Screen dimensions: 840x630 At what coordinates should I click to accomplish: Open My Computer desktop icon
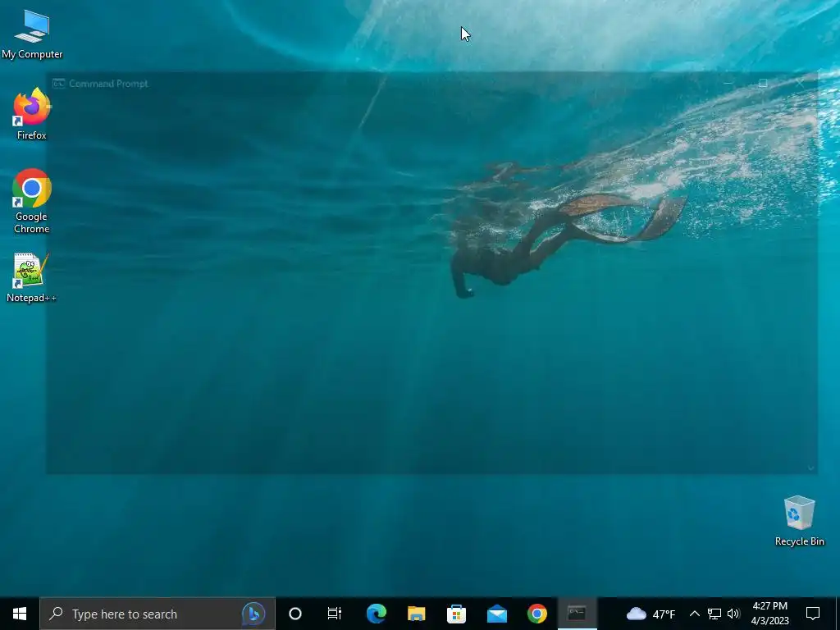point(32,34)
